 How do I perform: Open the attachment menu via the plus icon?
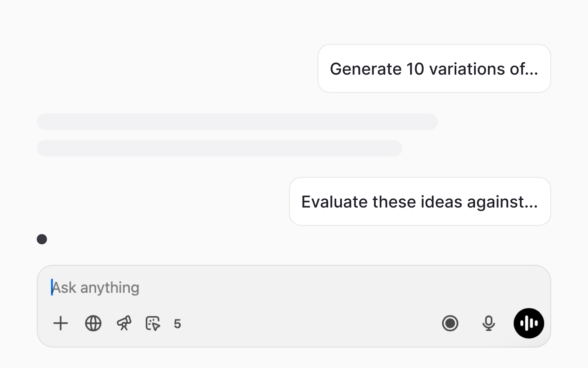pos(61,323)
